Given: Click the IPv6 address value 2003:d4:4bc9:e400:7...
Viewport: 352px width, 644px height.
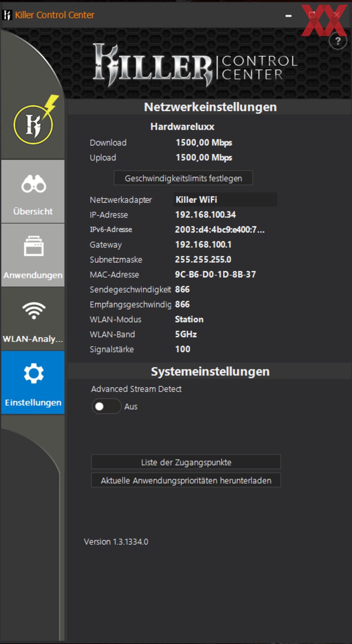Looking at the screenshot, I should pyautogui.click(x=220, y=230).
